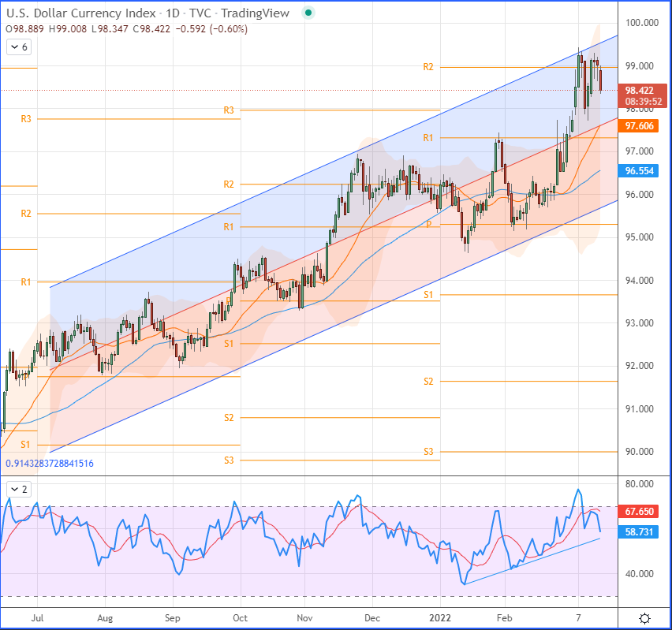672x630 pixels.
Task: Click the 08:39:52 countdown timer label
Action: point(644,102)
